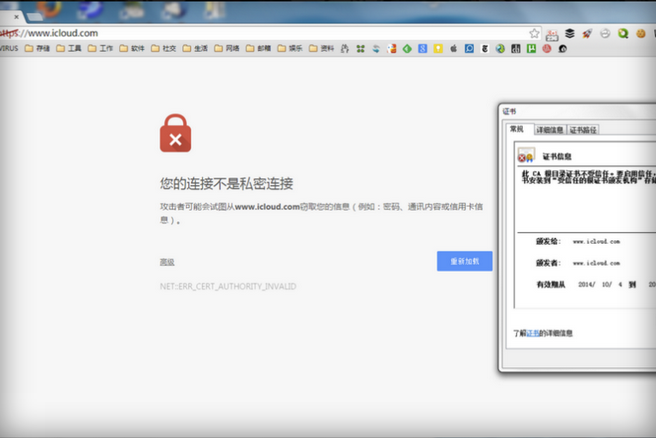Click the grey round extension icon

(605, 33)
